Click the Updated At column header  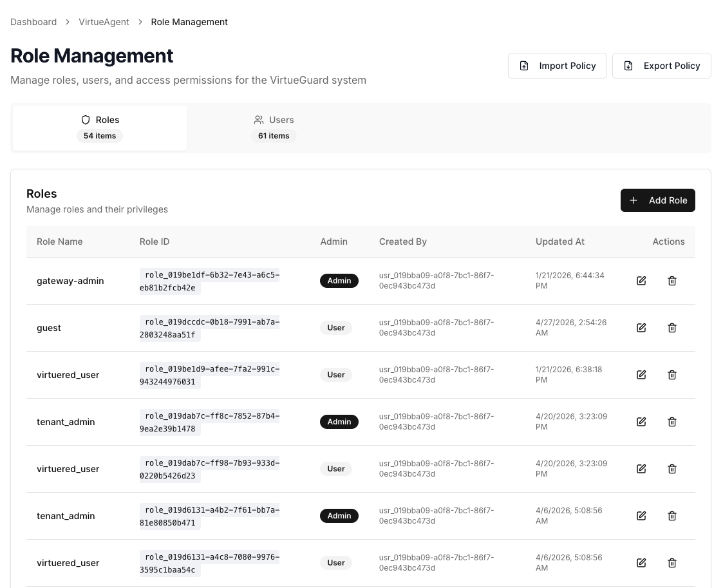(559, 242)
